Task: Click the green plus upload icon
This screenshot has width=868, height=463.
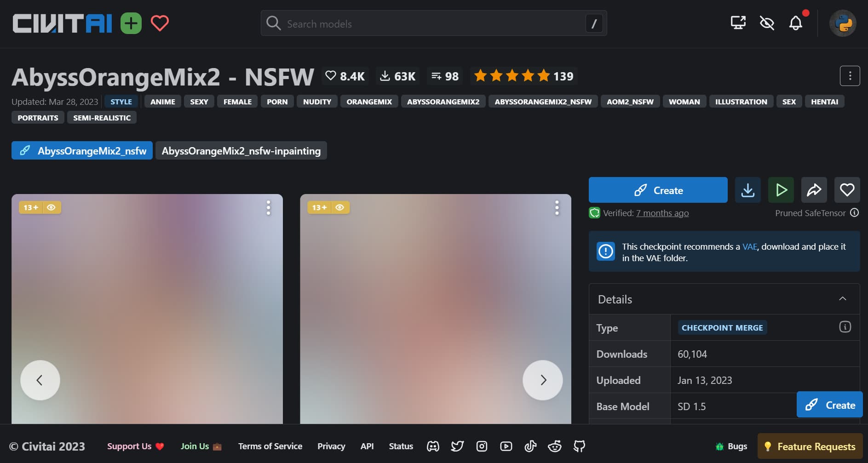Action: pos(131,23)
